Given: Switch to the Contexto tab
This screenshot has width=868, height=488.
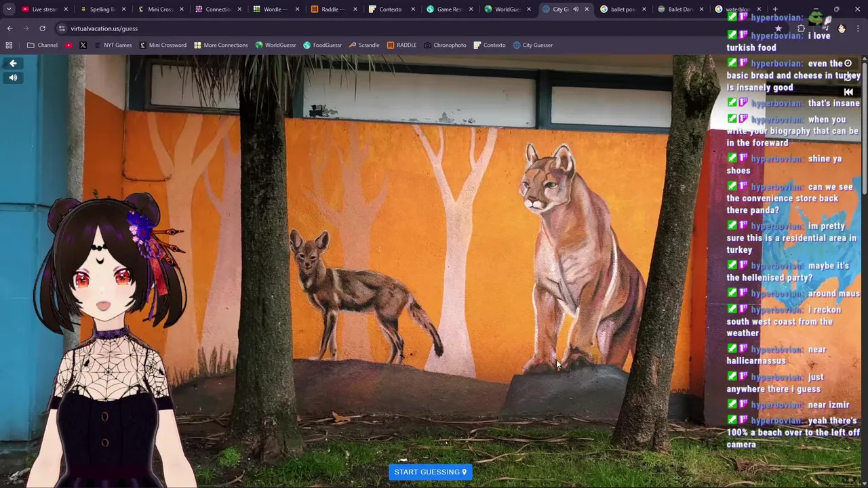Looking at the screenshot, I should click(390, 9).
